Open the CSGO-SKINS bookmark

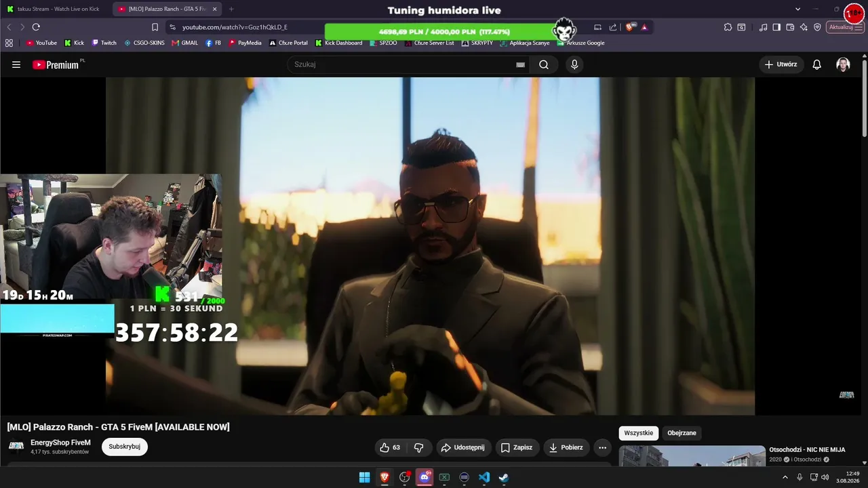144,43
